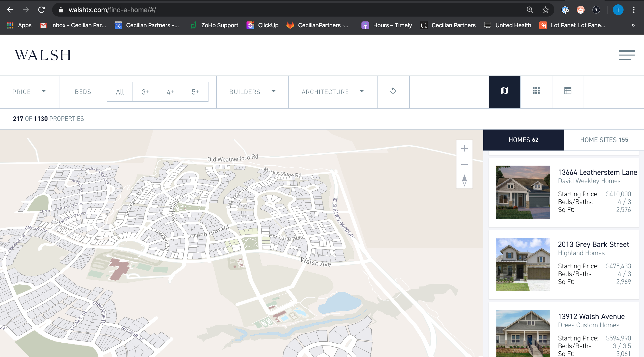The height and width of the screenshot is (357, 644).
Task: Reset map compass orientation
Action: point(464,180)
